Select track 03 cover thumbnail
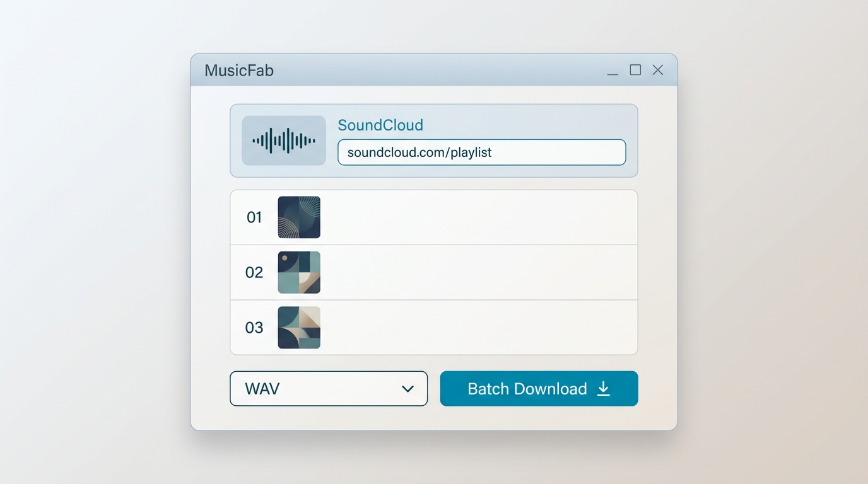 click(x=299, y=328)
